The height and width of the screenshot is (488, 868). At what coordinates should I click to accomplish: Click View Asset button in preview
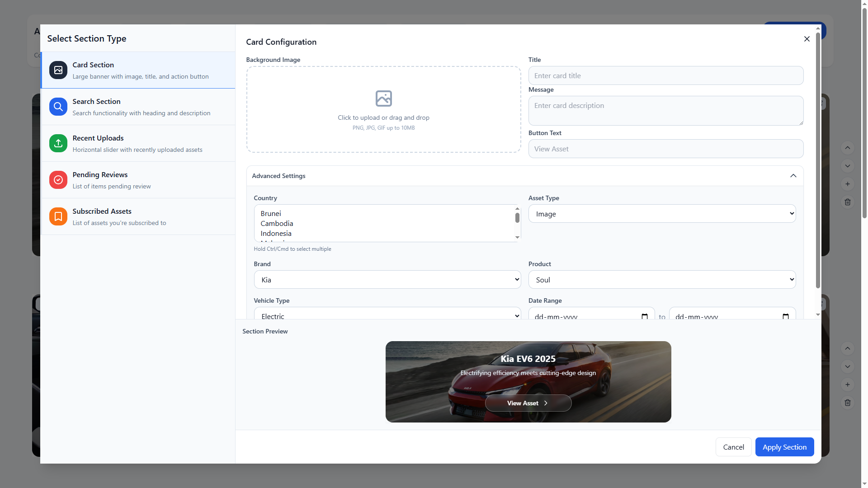pos(528,403)
